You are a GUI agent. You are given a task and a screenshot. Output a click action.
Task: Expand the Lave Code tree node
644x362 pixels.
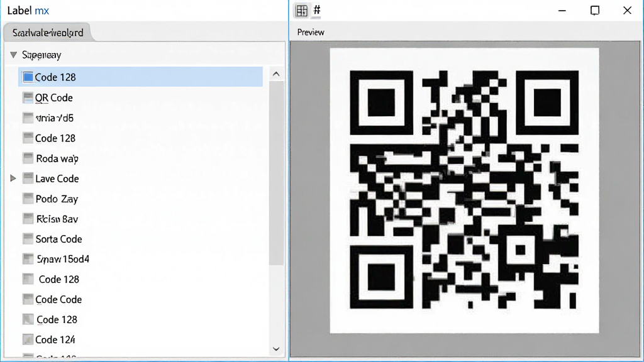point(13,178)
